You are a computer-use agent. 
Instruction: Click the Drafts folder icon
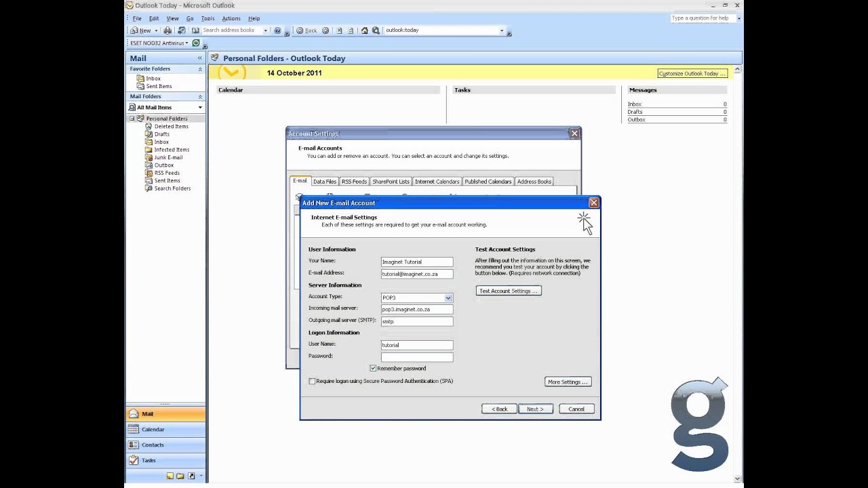(x=149, y=134)
